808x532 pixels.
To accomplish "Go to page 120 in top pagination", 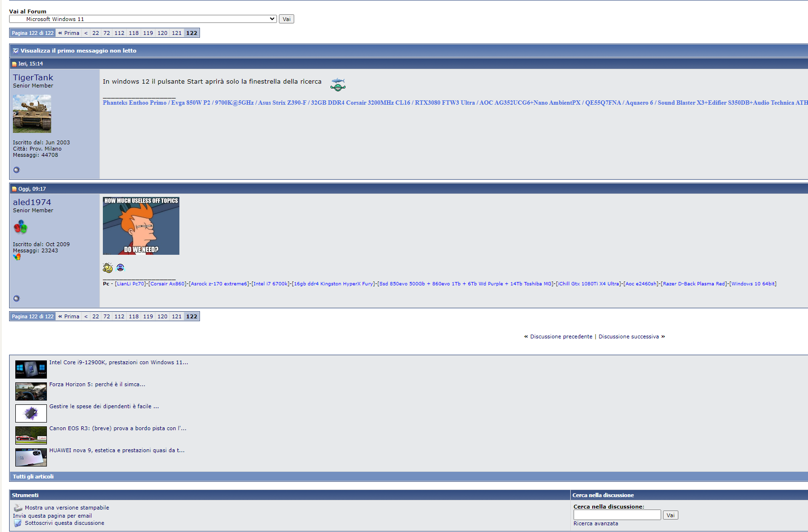I will pos(163,33).
